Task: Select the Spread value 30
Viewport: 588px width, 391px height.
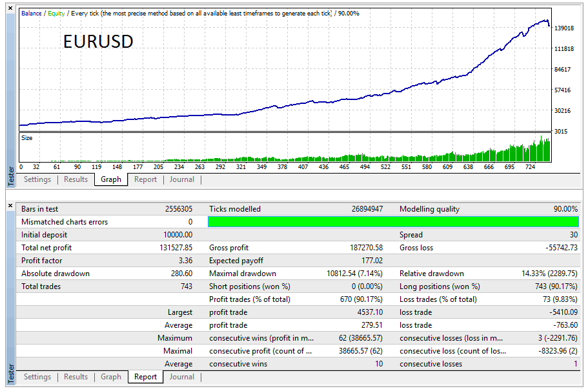Action: click(574, 235)
